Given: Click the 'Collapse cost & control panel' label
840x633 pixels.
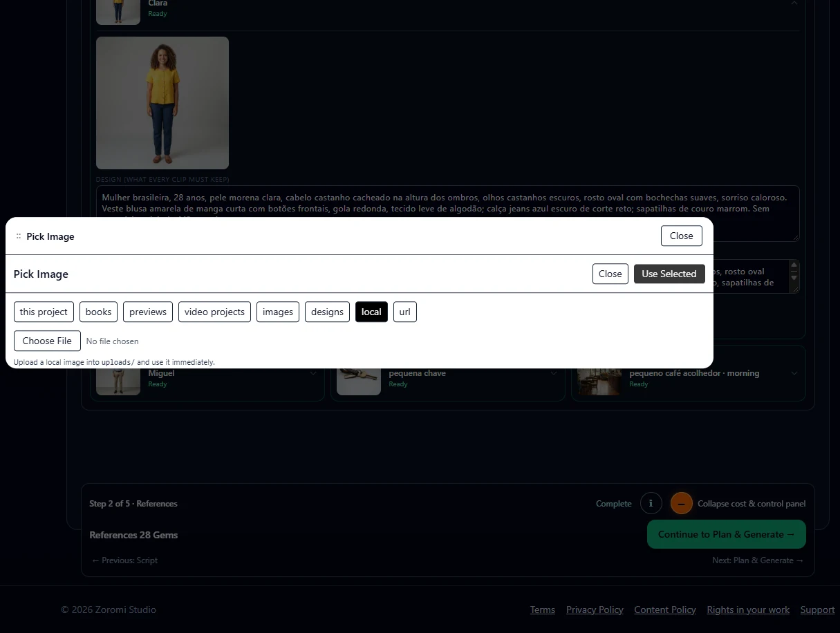Looking at the screenshot, I should click(x=752, y=504).
